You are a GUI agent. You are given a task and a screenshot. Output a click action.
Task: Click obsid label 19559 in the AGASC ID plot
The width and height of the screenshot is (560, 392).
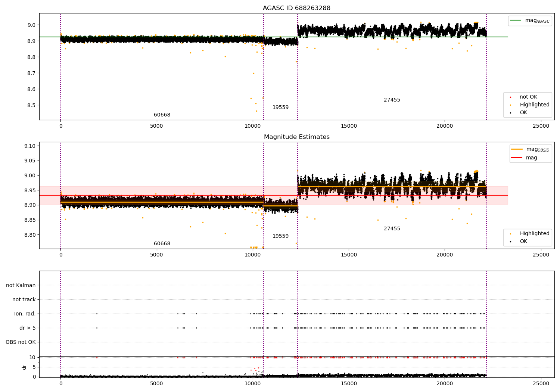[280, 108]
